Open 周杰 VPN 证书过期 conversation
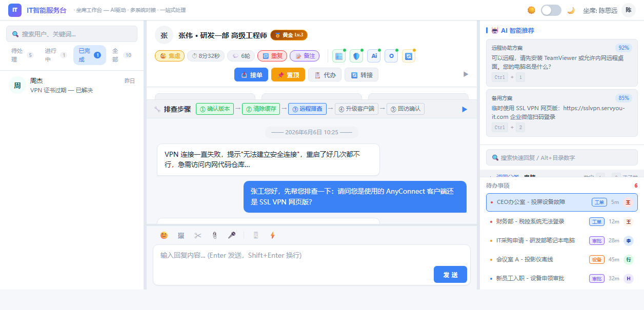Screen dimensions: 644x310 [x=72, y=86]
